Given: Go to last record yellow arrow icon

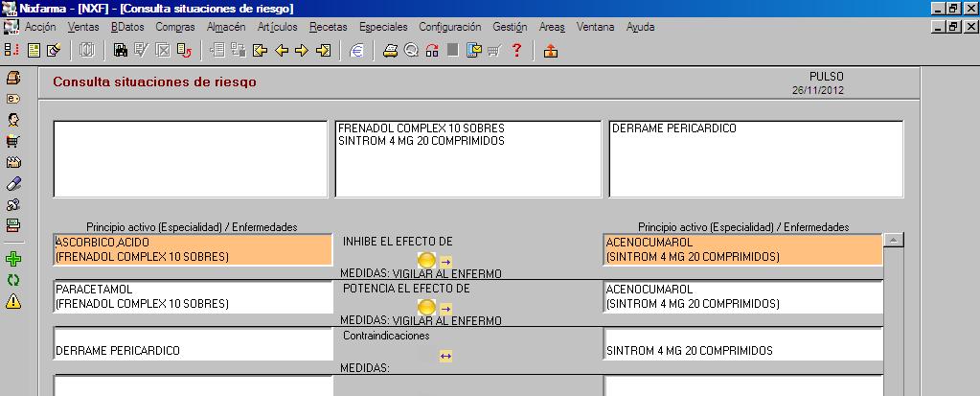Looking at the screenshot, I should click(323, 50).
